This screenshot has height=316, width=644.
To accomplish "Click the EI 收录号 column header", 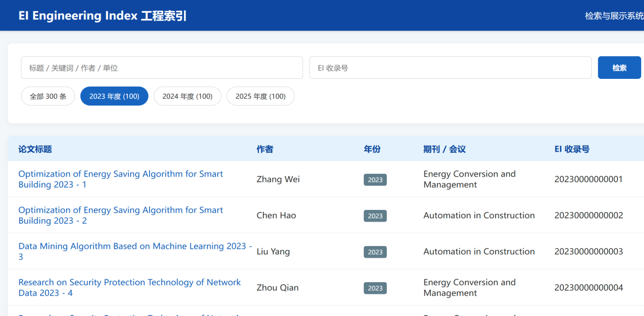I will pos(572,149).
